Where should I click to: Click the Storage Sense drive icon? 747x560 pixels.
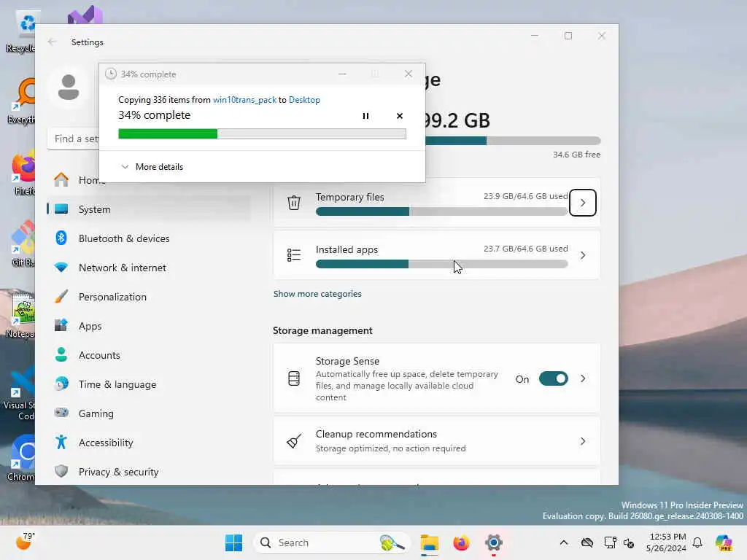pyautogui.click(x=294, y=378)
